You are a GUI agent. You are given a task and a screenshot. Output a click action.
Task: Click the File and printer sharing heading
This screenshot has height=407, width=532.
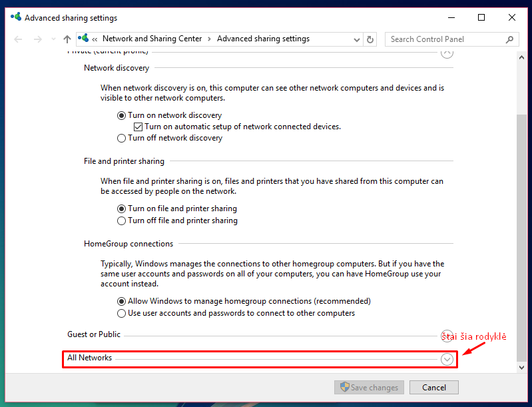pyautogui.click(x=125, y=161)
